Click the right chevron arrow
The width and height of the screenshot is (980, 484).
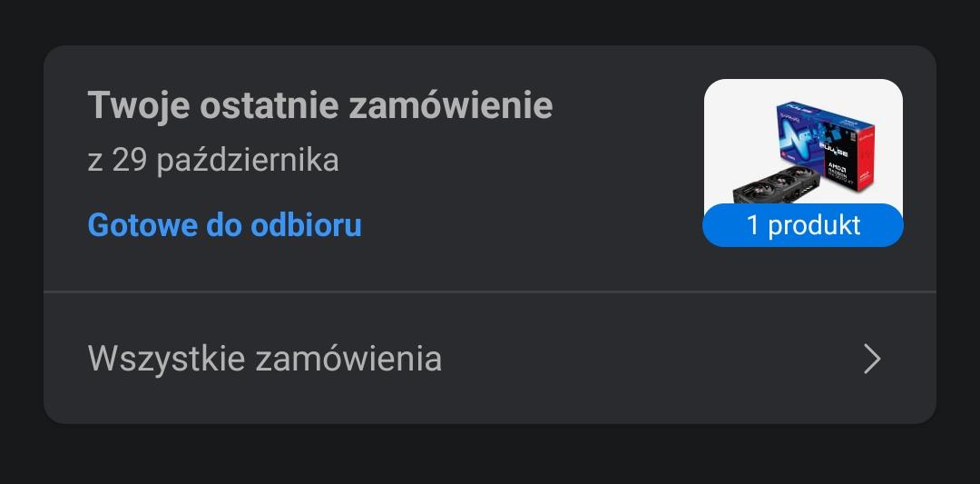(x=872, y=359)
